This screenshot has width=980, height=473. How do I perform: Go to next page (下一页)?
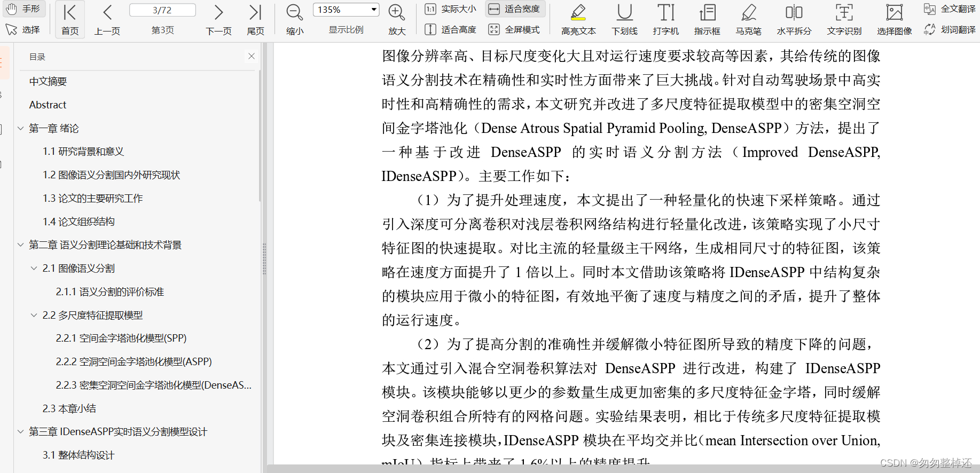coord(218,20)
